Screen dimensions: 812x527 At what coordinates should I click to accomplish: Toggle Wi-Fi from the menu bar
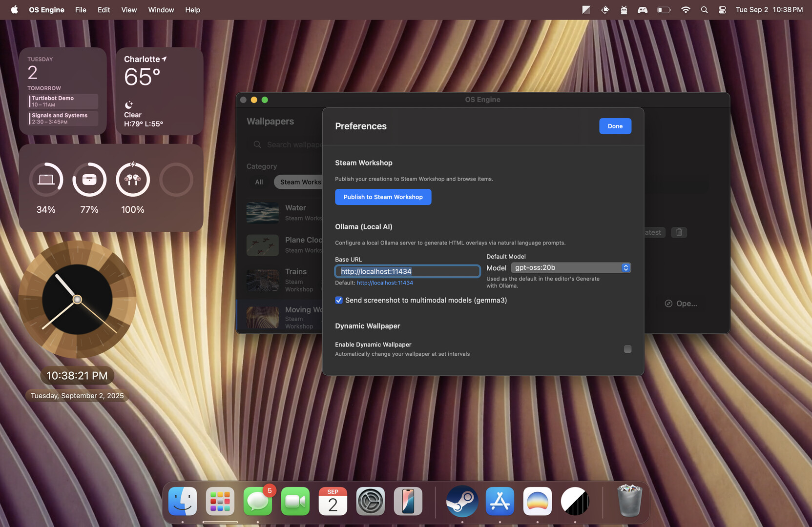(x=686, y=9)
